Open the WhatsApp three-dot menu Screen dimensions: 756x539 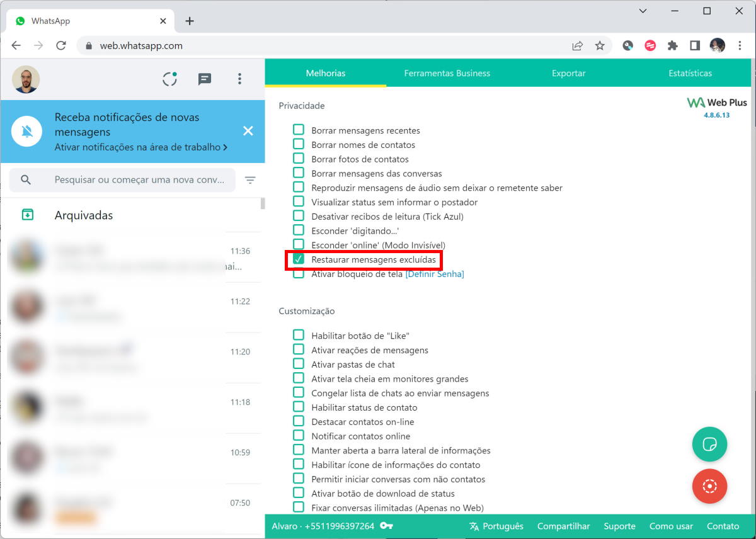tap(239, 79)
